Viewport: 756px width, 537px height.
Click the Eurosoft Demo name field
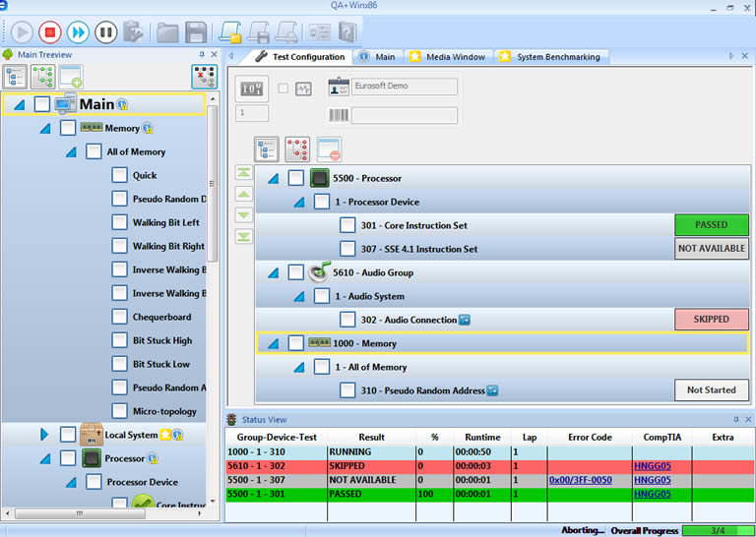[x=404, y=87]
